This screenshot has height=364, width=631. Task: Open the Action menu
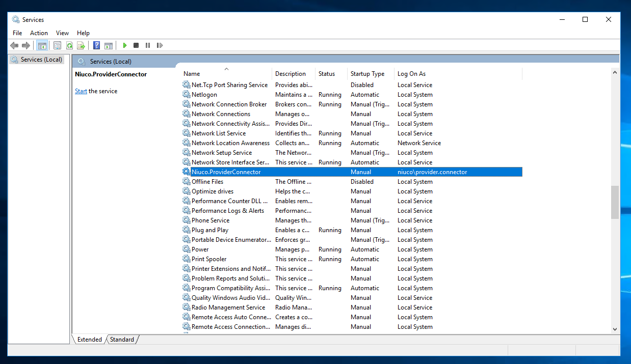39,33
